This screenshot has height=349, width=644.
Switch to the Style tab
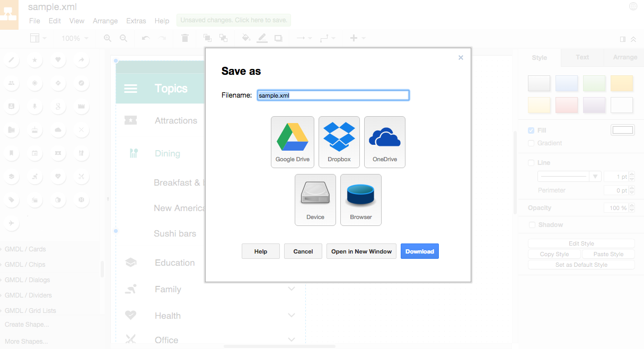tap(539, 57)
